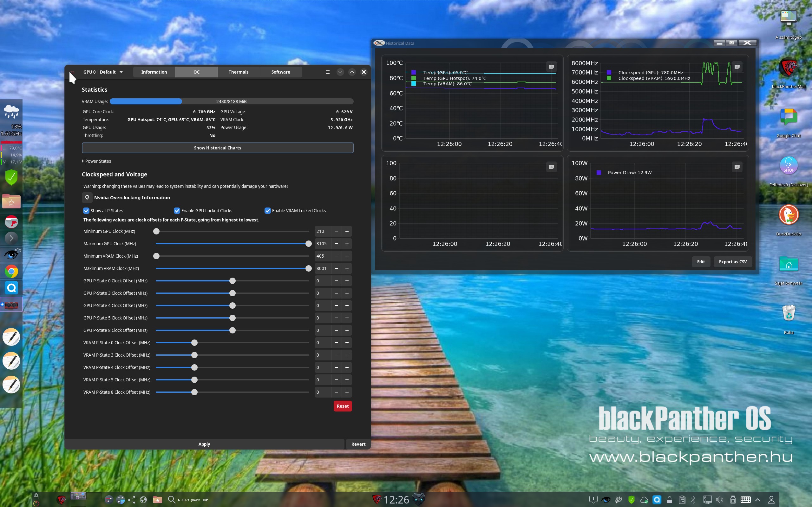Open the GPU 0 | Default profile dropdown

point(103,72)
